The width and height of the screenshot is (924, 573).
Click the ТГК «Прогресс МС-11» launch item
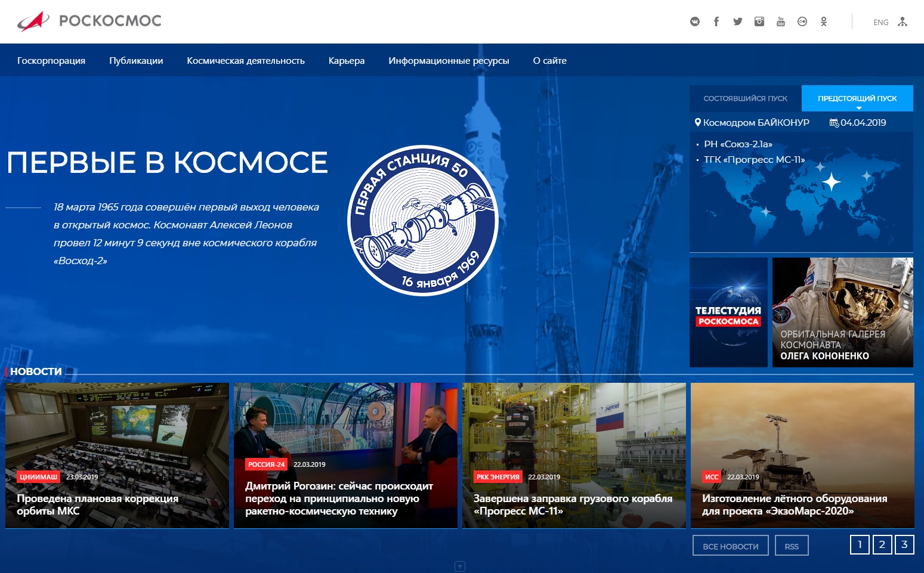click(x=755, y=160)
